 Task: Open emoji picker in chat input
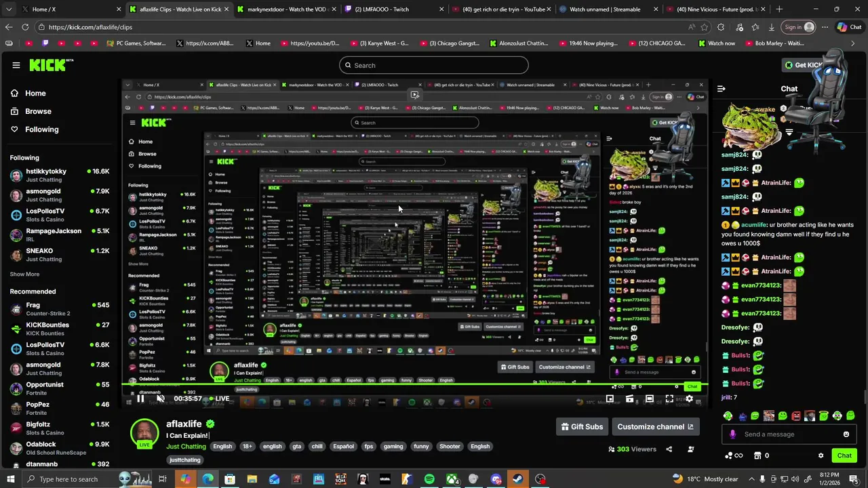pos(846,434)
